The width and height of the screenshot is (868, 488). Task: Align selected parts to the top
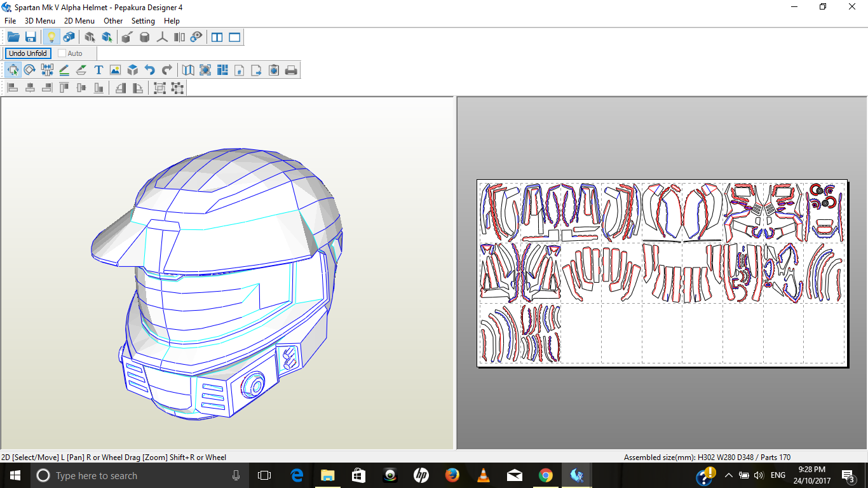point(64,88)
